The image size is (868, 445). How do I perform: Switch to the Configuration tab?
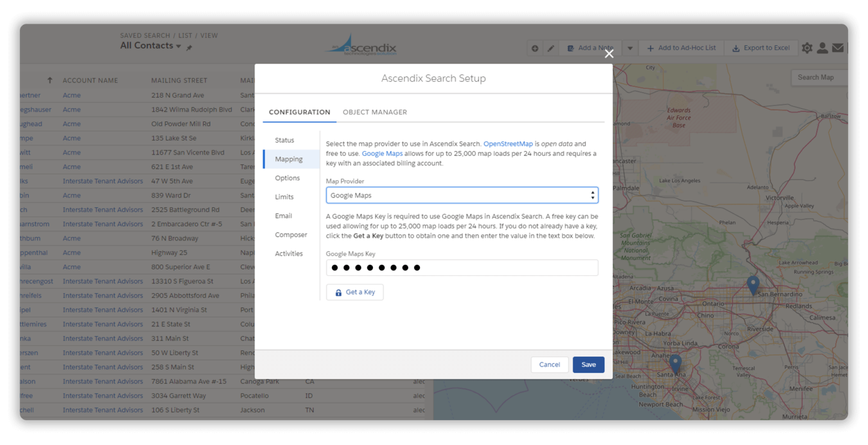coord(300,112)
